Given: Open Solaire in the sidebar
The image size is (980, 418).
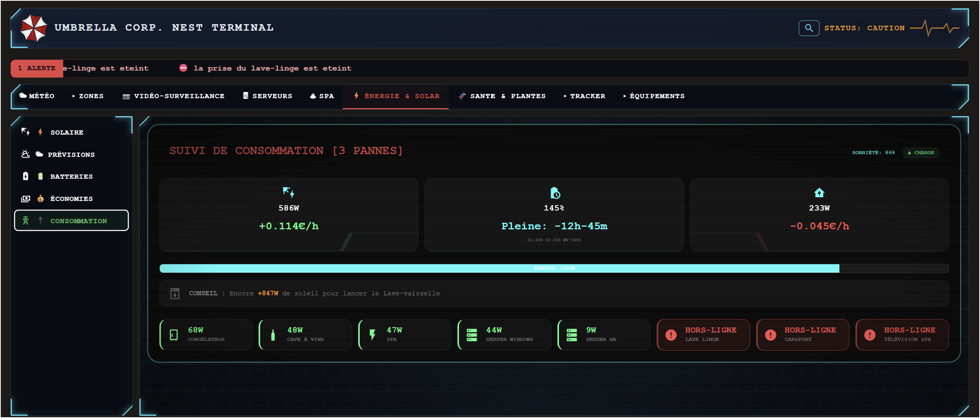Looking at the screenshot, I should point(71,132).
